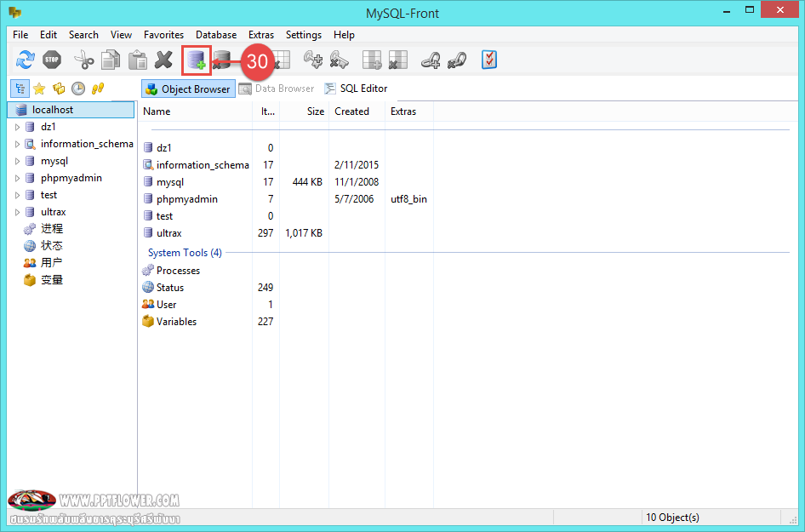Select 用户 in the sidebar tree
Viewport: 805px width, 532px height.
[x=52, y=263]
